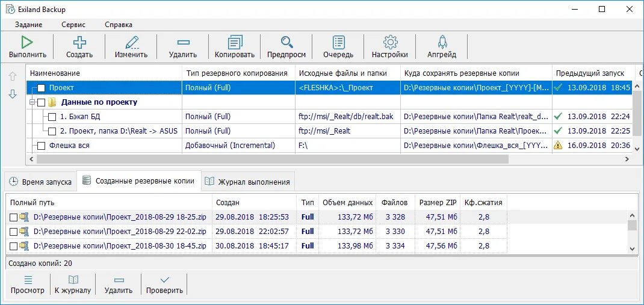Click the Копировать toolbar icon
Screen dimensions: 644x305
235,42
